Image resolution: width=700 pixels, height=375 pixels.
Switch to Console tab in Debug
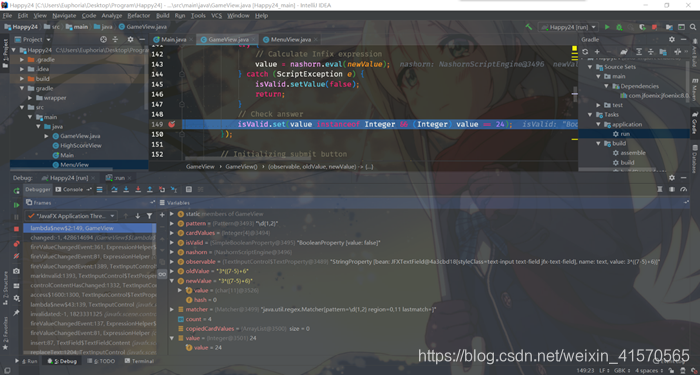coord(69,189)
